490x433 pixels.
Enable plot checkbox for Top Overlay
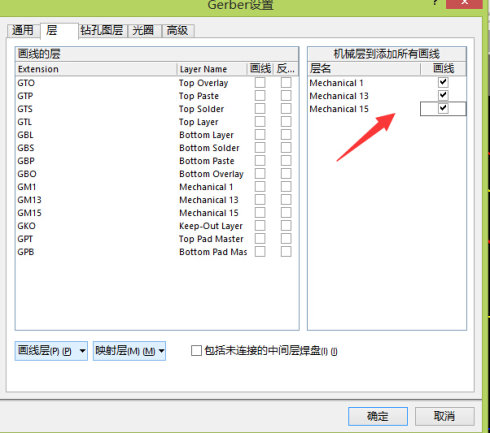tap(260, 83)
